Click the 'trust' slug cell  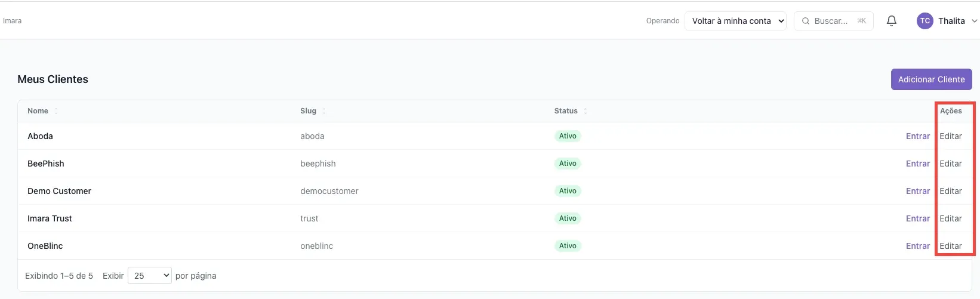point(309,218)
